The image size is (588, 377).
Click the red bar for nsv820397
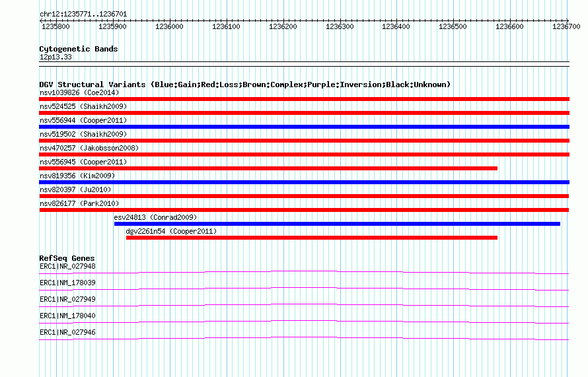click(304, 196)
